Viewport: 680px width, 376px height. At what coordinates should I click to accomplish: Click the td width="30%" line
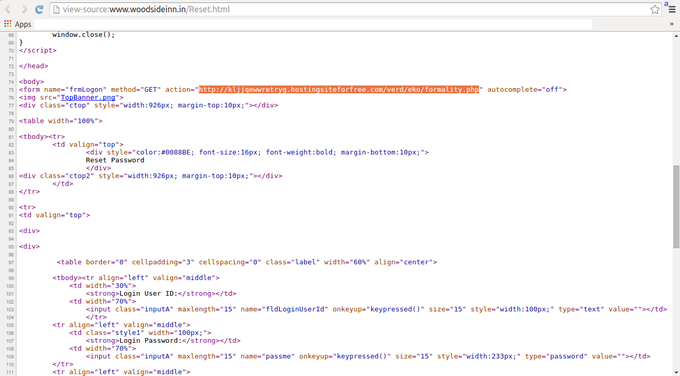coord(102,285)
